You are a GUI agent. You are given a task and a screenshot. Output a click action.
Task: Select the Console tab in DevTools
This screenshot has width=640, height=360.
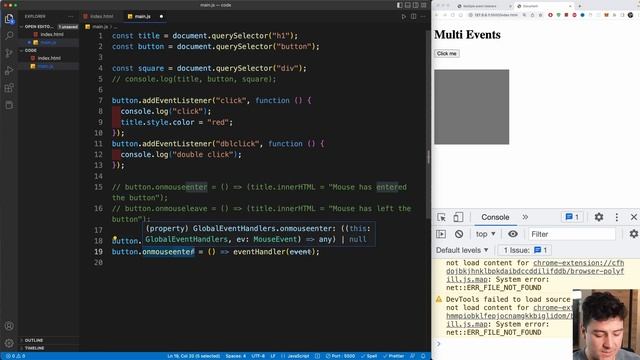(495, 217)
